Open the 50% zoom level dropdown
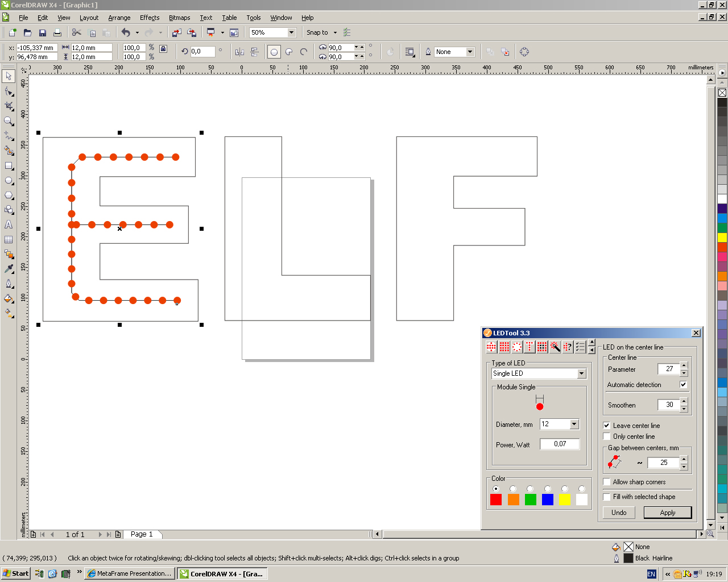This screenshot has height=582, width=728. 291,33
